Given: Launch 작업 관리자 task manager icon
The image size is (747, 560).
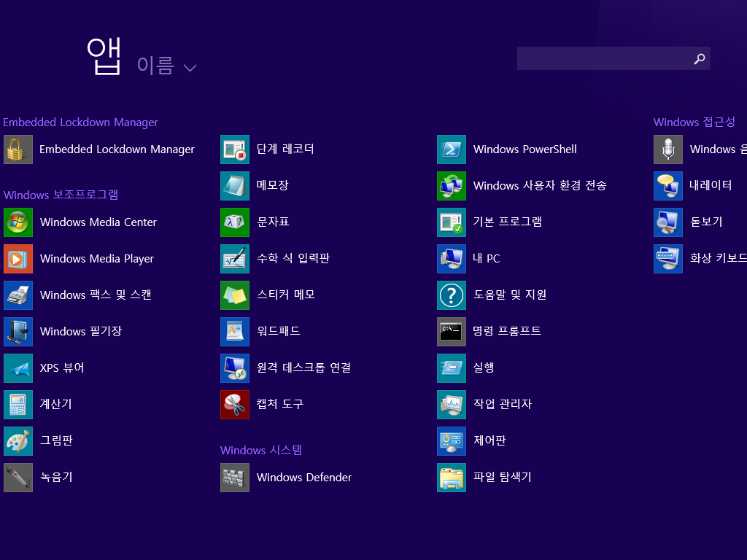Looking at the screenshot, I should pos(452,404).
